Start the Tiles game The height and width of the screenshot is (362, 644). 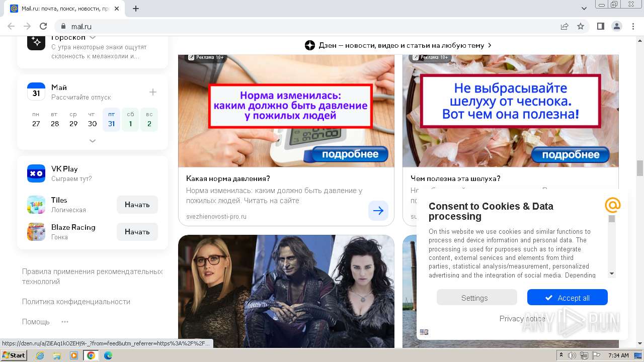137,205
